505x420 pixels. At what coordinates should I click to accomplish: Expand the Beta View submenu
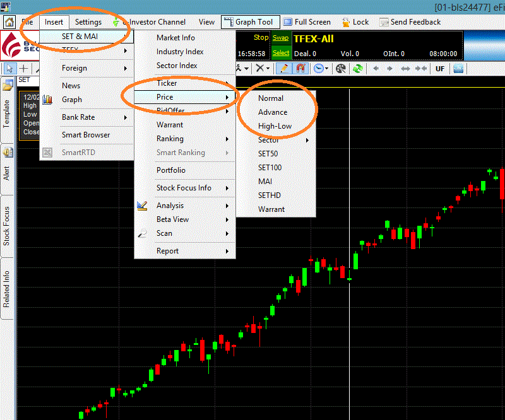pyautogui.click(x=185, y=219)
